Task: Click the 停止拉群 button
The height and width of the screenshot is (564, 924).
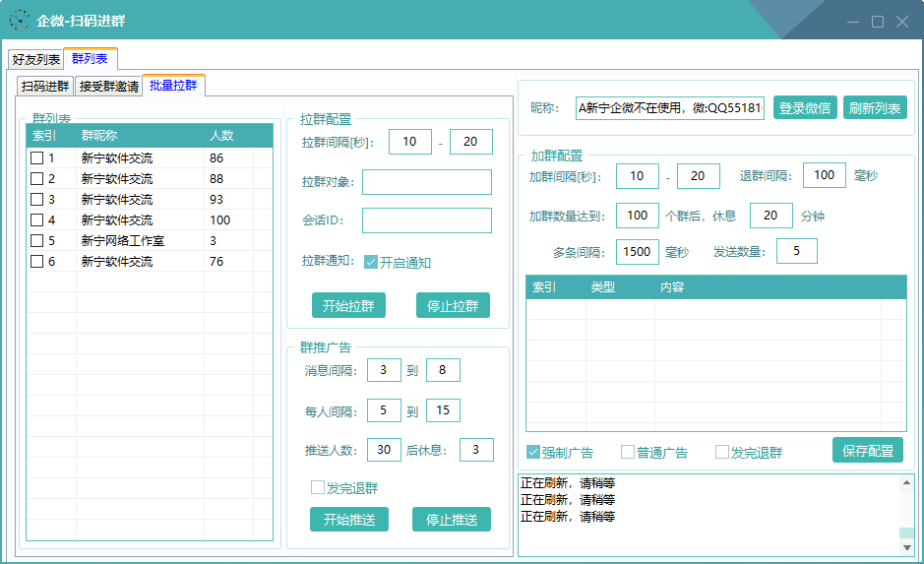Action: click(x=453, y=305)
